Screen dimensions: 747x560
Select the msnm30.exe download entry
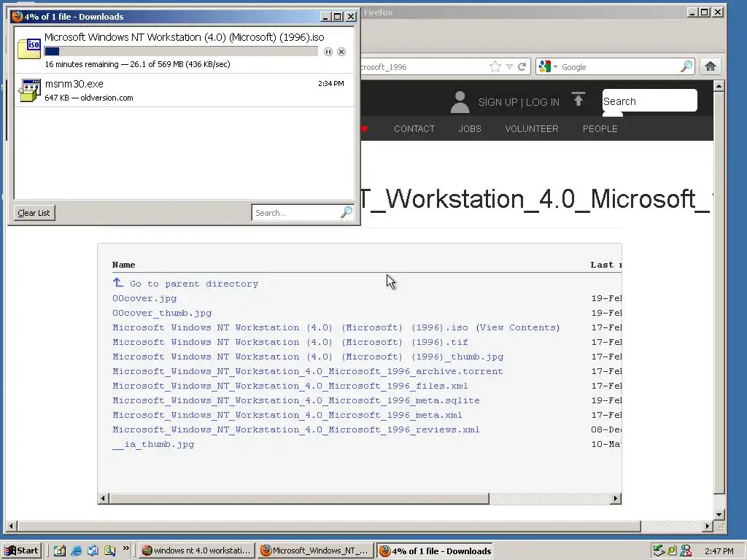185,90
